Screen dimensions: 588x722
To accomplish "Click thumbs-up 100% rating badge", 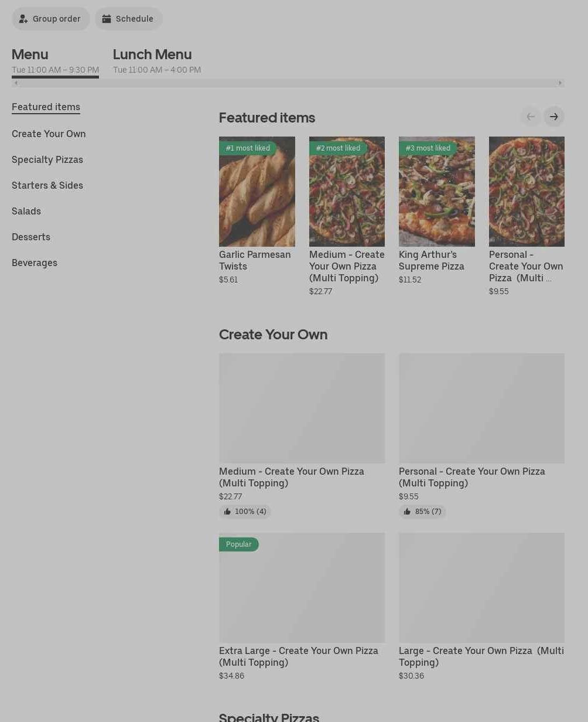I will pyautogui.click(x=245, y=512).
